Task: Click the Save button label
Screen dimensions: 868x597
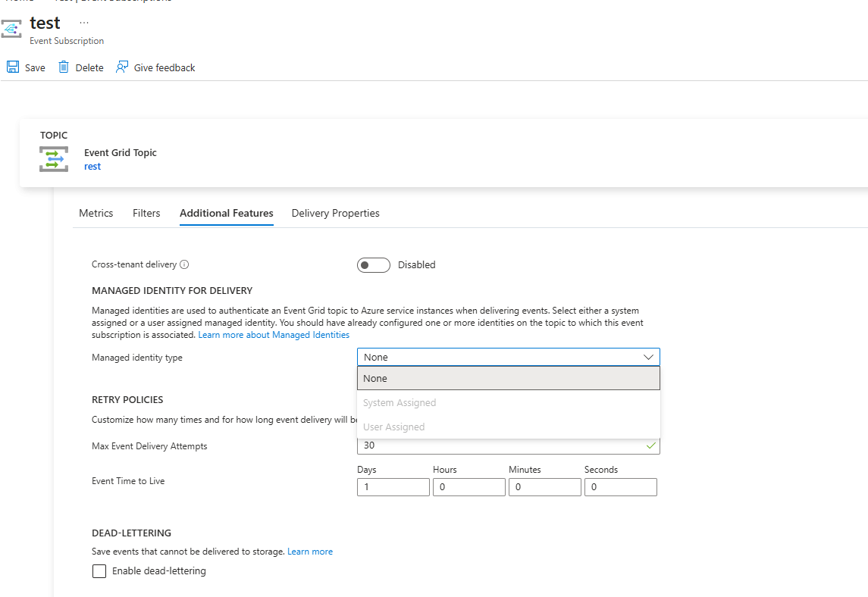Action: pyautogui.click(x=35, y=67)
